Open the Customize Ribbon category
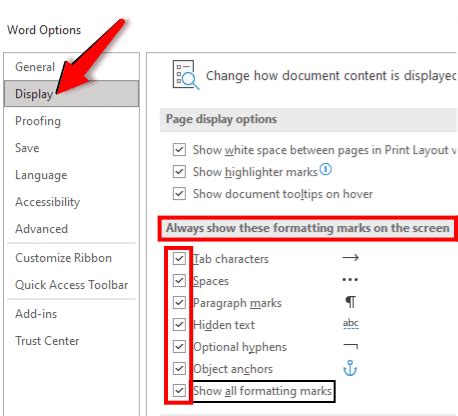The width and height of the screenshot is (458, 416). click(x=71, y=258)
